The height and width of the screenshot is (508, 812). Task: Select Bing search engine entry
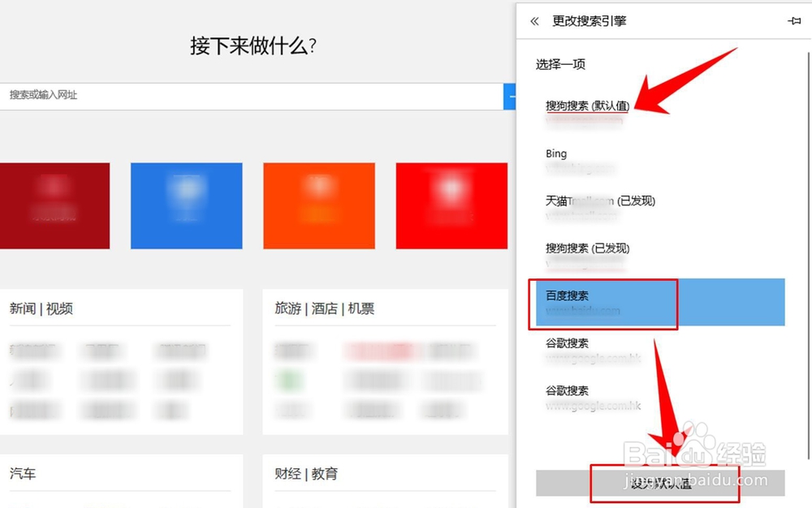[x=660, y=160]
